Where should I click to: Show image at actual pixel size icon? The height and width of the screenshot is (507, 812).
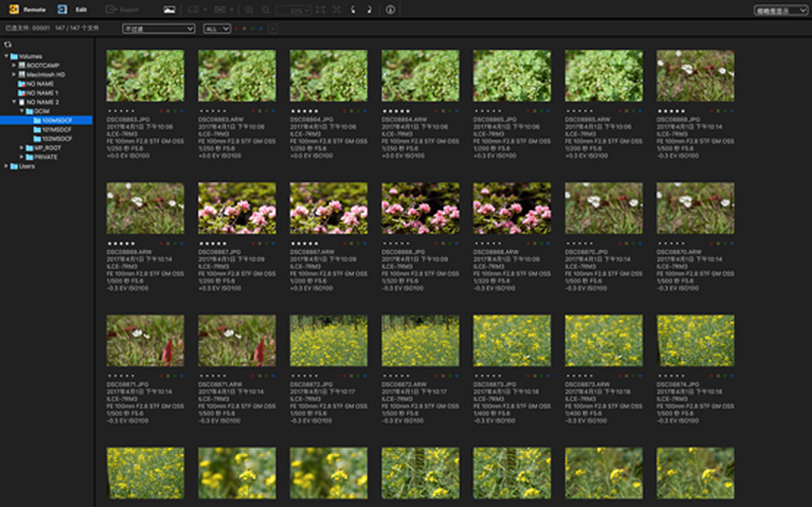[x=337, y=10]
